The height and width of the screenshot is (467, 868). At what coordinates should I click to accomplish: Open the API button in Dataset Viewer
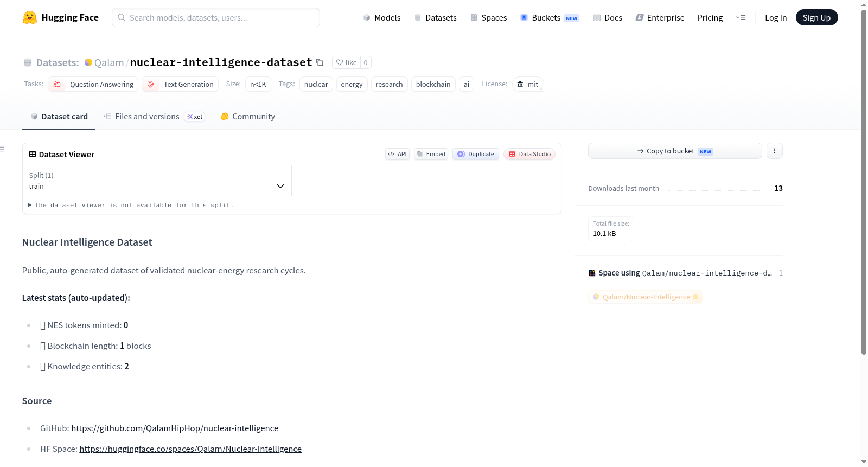(x=397, y=154)
